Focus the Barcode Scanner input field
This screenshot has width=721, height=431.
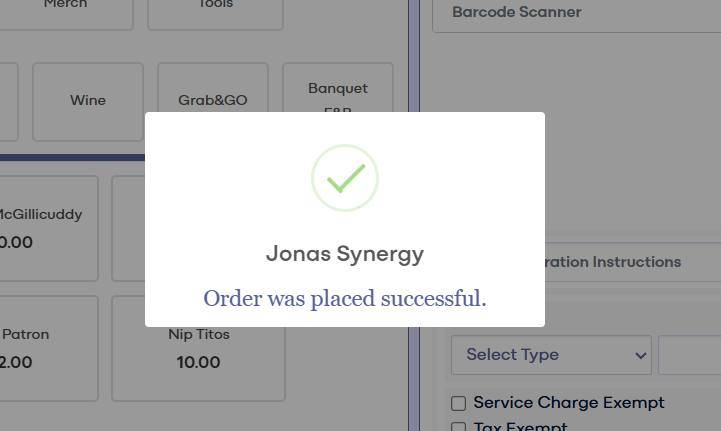[x=576, y=13]
